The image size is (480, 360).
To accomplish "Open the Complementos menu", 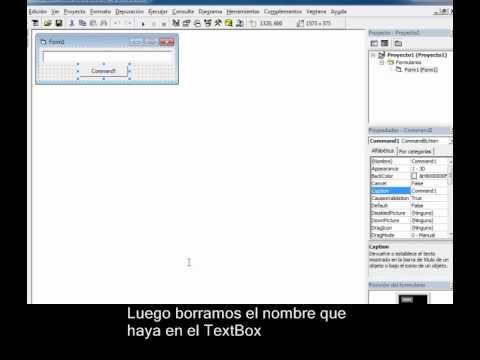I will click(283, 12).
